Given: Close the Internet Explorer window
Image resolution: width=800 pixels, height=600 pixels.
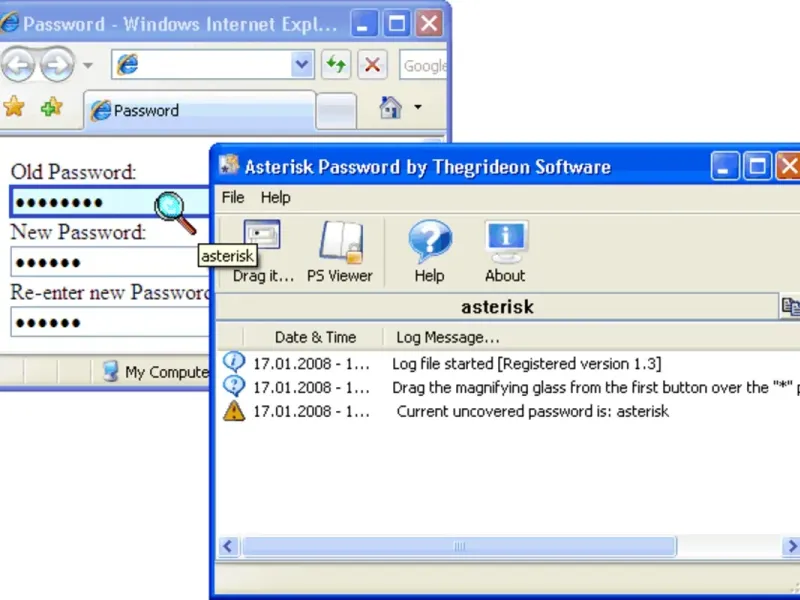Looking at the screenshot, I should [x=429, y=23].
